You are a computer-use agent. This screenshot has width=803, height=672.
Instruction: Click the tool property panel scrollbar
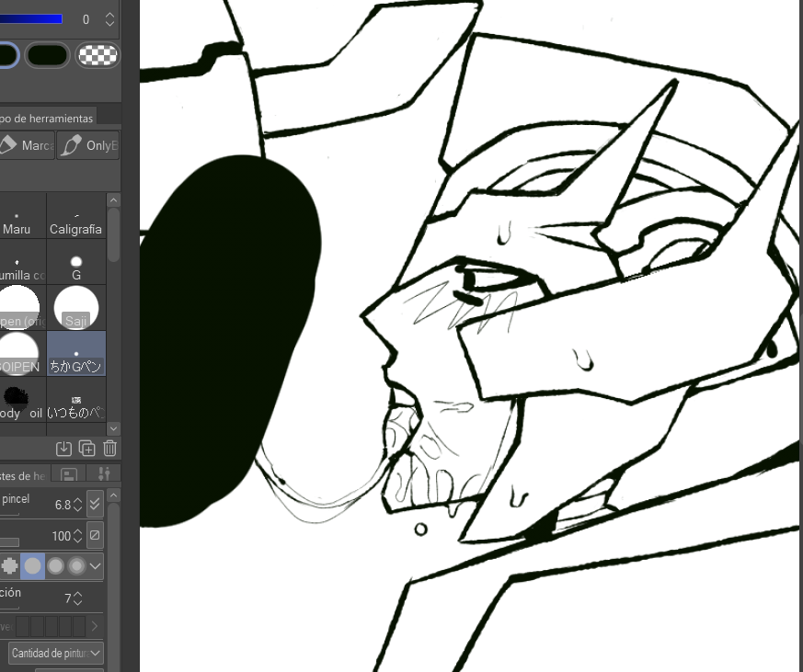click(x=114, y=586)
